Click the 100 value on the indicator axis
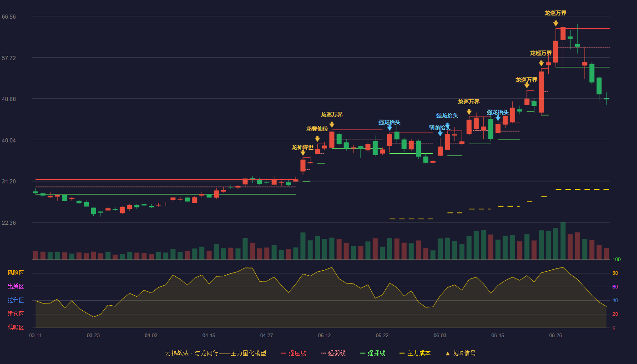The height and width of the screenshot is (364, 637). 617,260
